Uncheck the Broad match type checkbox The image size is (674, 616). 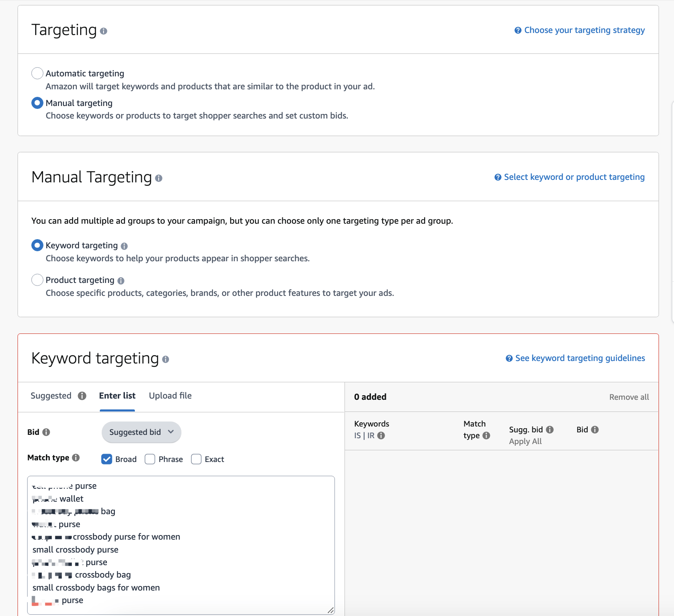(x=107, y=459)
